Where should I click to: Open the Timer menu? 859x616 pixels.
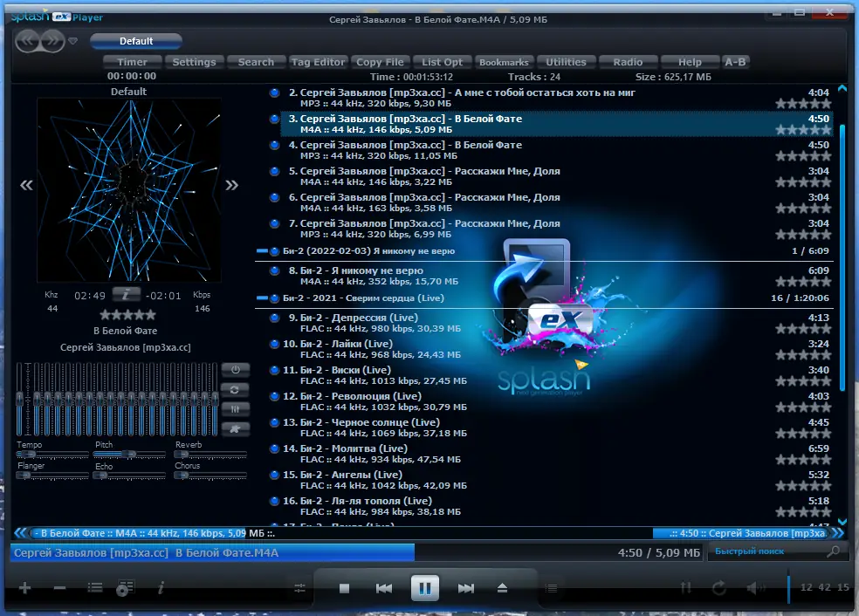click(x=132, y=62)
